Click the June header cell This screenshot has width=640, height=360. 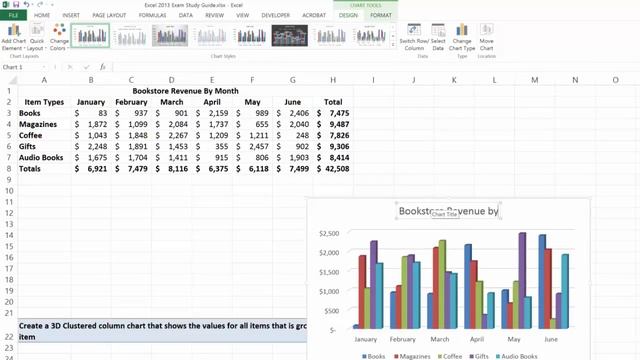click(x=293, y=102)
